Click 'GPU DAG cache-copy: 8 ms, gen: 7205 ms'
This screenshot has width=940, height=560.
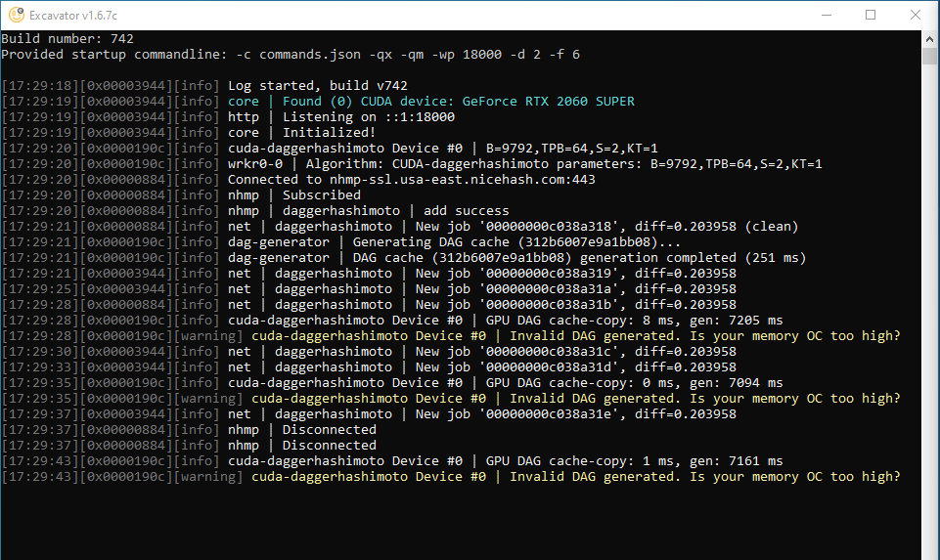[x=634, y=321]
